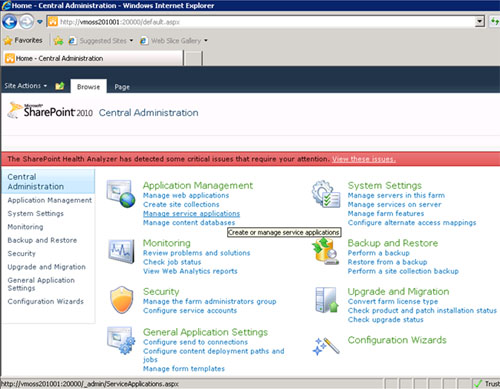The width and height of the screenshot is (500, 389).
Task: Switch to the Browse ribbon tab
Action: click(88, 87)
